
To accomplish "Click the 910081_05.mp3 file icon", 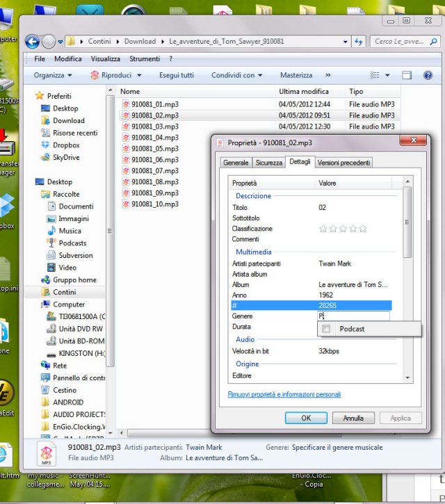I will 126,149.
